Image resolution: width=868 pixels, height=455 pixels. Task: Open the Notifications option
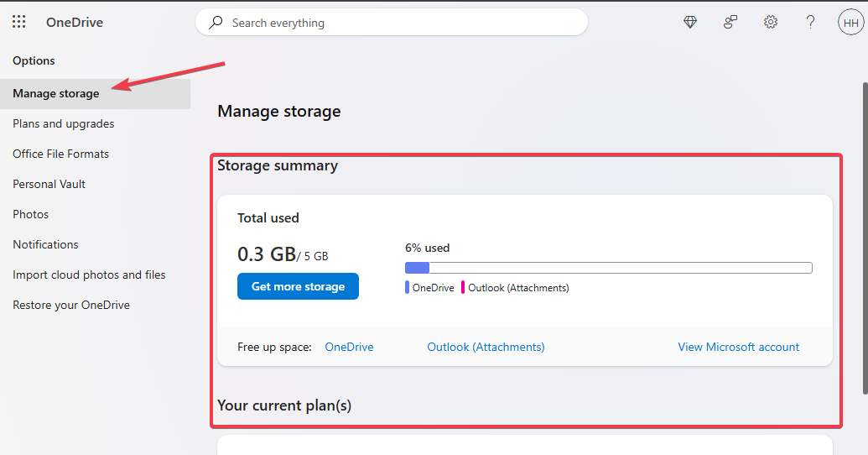(45, 244)
